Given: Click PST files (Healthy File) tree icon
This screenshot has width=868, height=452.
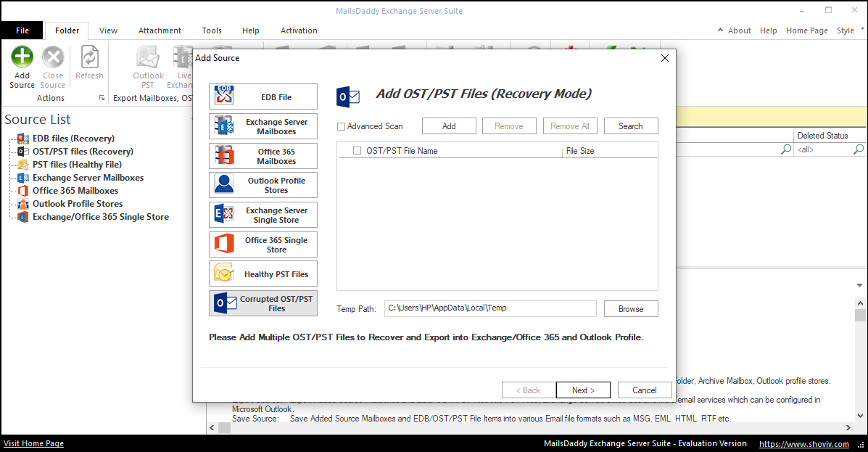Looking at the screenshot, I should [x=22, y=165].
